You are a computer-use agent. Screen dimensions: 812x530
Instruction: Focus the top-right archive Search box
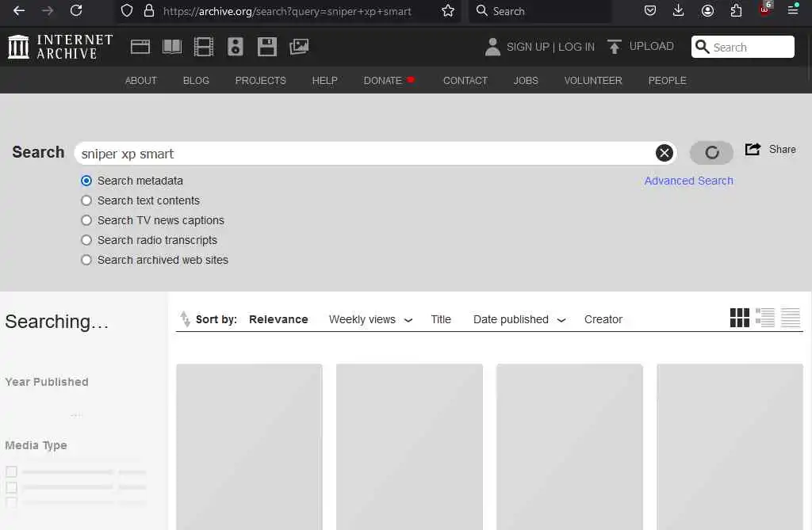click(x=742, y=47)
